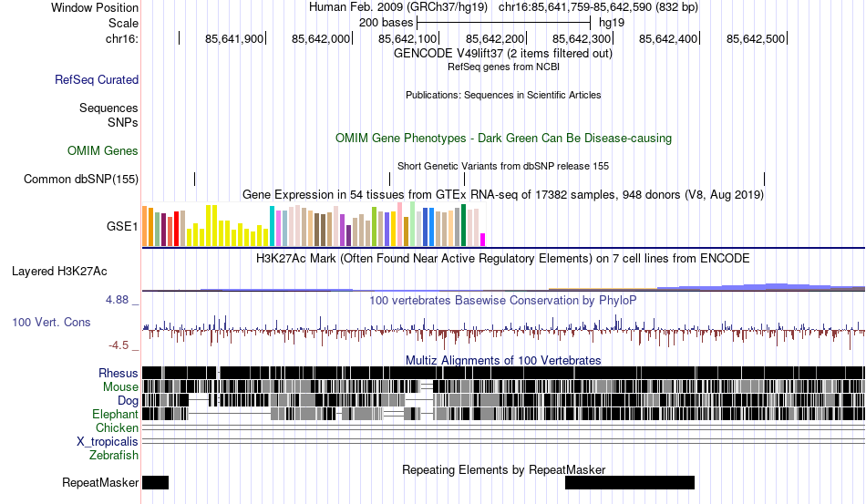
Task: Click the OMIM Gene Phenotypes title
Action: pos(503,138)
